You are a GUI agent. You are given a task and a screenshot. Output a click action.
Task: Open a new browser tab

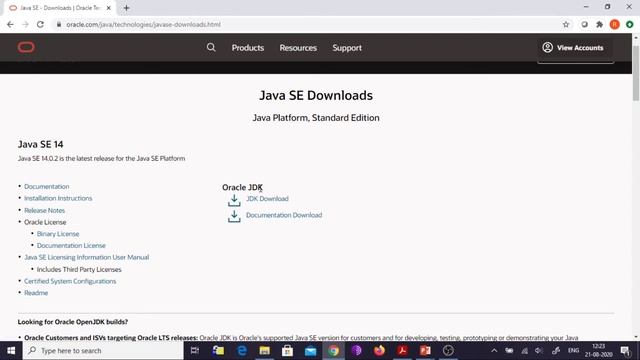tap(126, 8)
